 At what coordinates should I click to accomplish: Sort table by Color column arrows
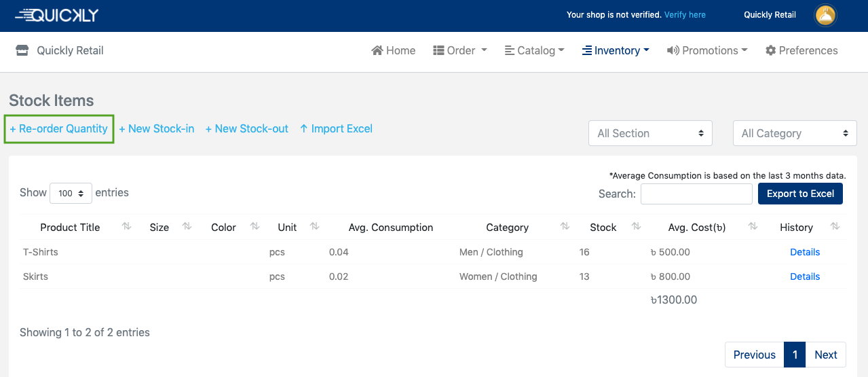click(x=254, y=227)
